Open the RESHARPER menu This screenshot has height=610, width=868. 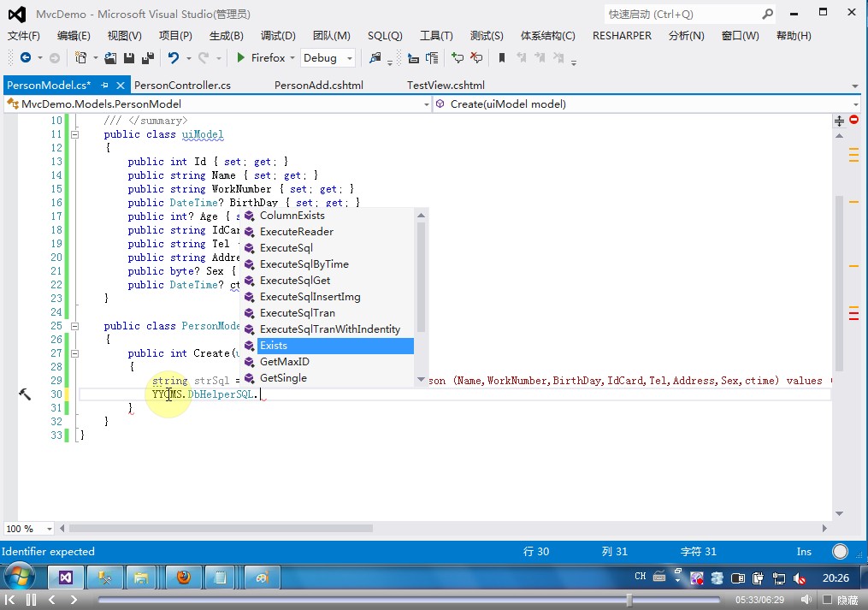[622, 36]
